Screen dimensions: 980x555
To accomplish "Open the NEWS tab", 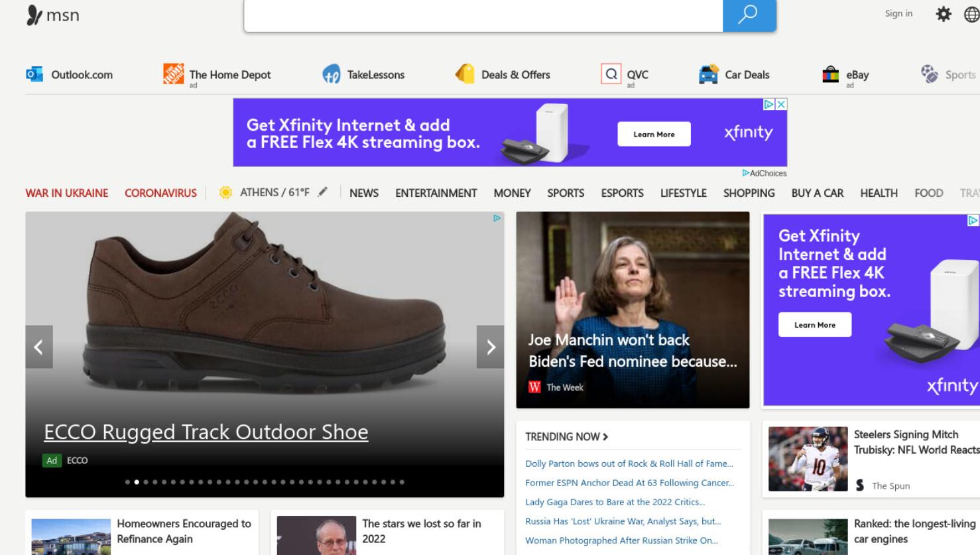I will 364,193.
